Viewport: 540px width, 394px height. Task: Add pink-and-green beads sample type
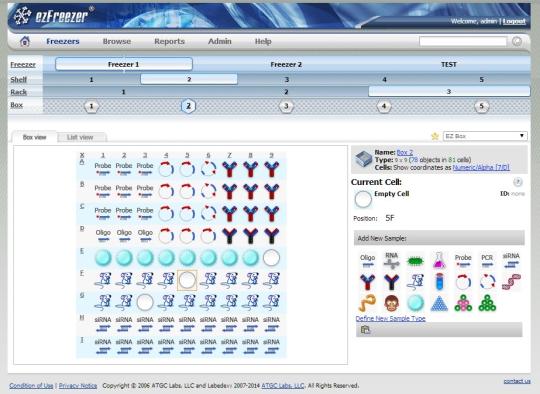point(463,303)
